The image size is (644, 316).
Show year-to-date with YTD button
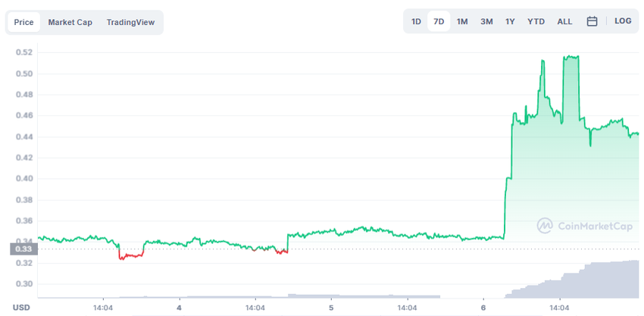click(x=536, y=21)
